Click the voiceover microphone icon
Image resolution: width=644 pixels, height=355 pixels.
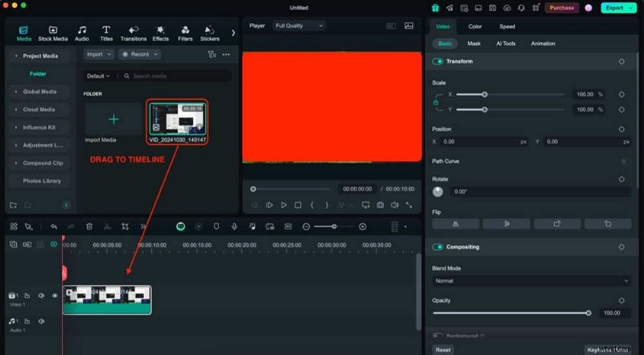234,227
